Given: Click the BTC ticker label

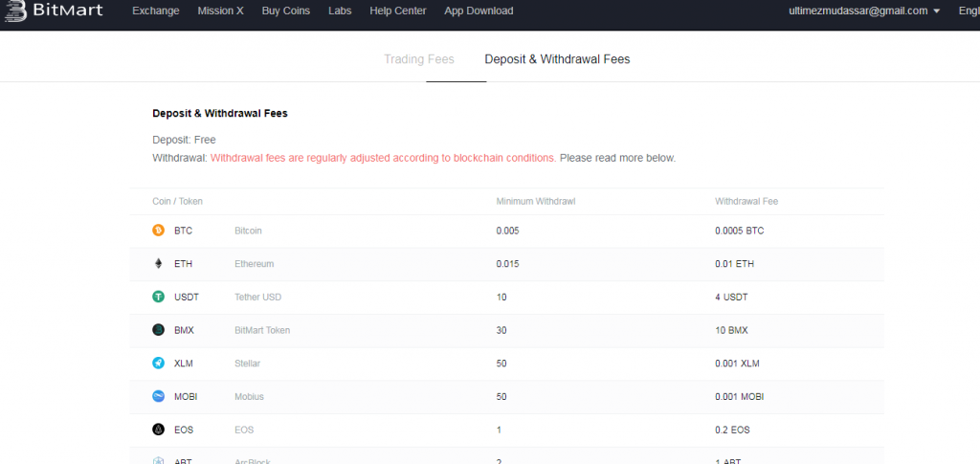Looking at the screenshot, I should [183, 231].
